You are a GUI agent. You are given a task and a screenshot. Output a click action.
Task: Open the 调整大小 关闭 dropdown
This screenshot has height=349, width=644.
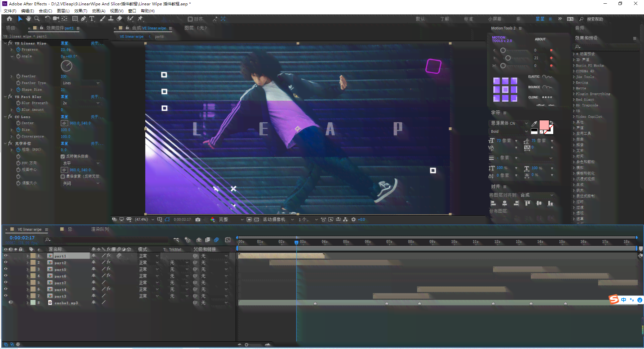click(x=81, y=183)
